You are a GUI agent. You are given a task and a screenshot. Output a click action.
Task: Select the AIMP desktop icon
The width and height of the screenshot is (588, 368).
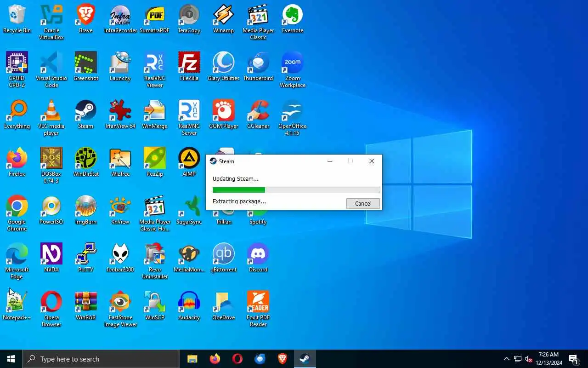coord(189,162)
